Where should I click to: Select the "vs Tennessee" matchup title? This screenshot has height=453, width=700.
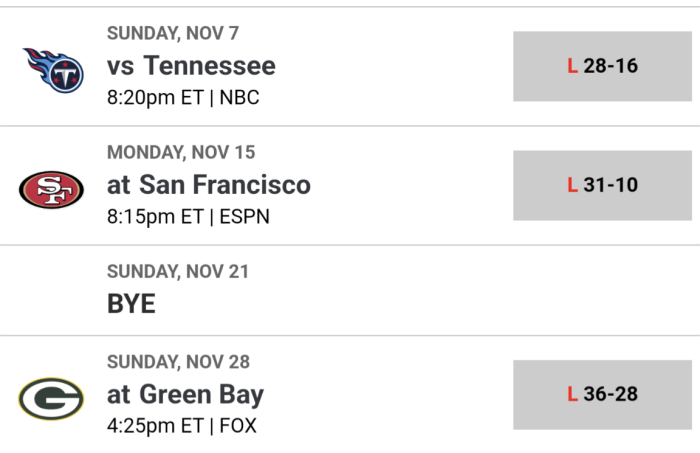pos(191,66)
